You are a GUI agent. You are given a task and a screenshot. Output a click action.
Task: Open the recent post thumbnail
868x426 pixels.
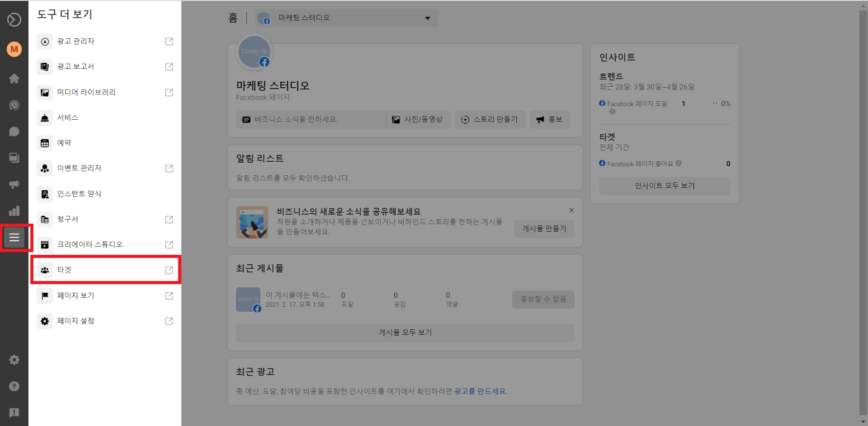click(248, 300)
